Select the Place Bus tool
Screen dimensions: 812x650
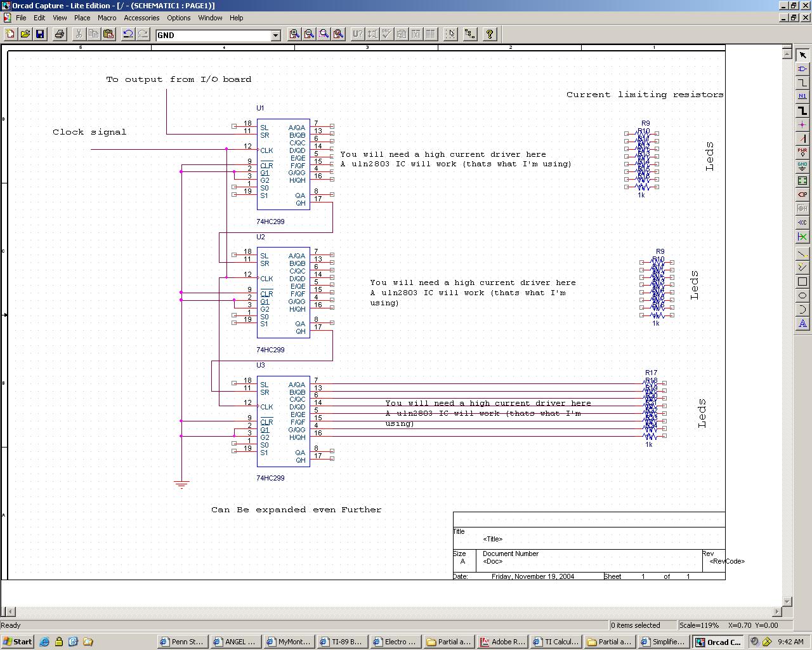coord(802,110)
